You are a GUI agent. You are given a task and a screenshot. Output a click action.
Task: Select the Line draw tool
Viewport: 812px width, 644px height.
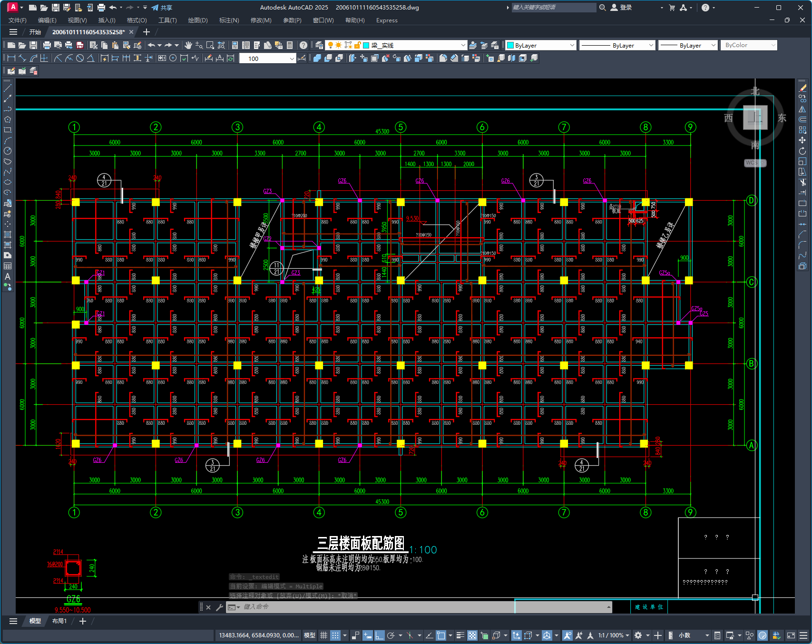tap(8, 88)
